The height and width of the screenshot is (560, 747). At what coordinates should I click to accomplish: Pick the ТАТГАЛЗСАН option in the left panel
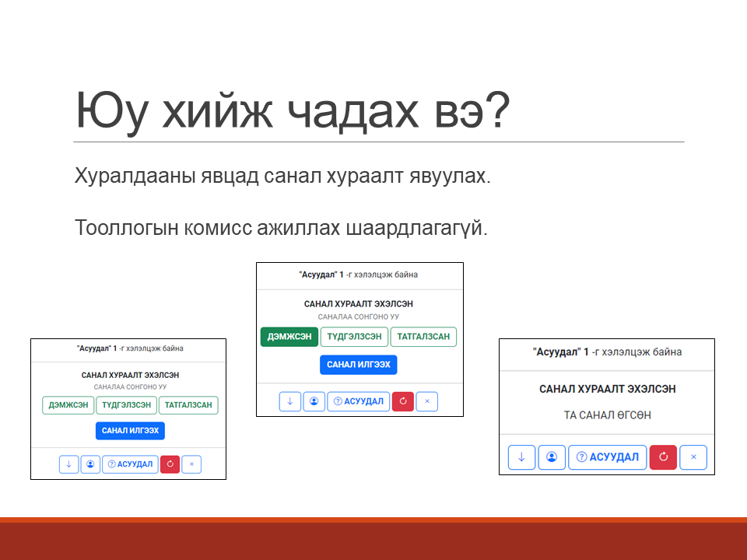[188, 405]
